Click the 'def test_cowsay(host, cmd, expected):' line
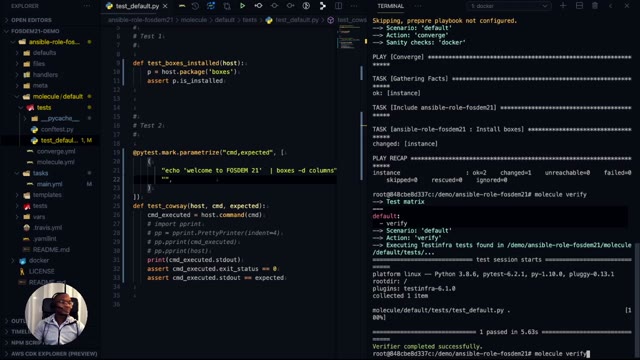Viewport: 640px width, 360px height. pos(199,206)
